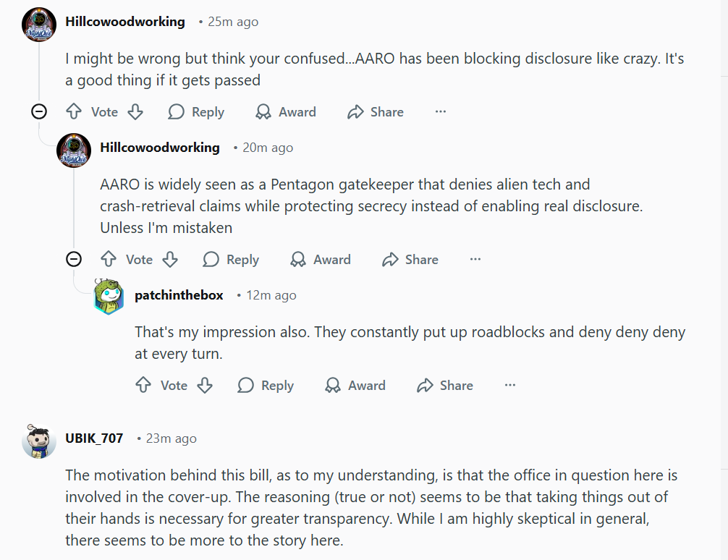Upvote Hillcowoodworking's first comment about AARO blocking disclosure
Screen dimensions: 728x560
(x=74, y=112)
